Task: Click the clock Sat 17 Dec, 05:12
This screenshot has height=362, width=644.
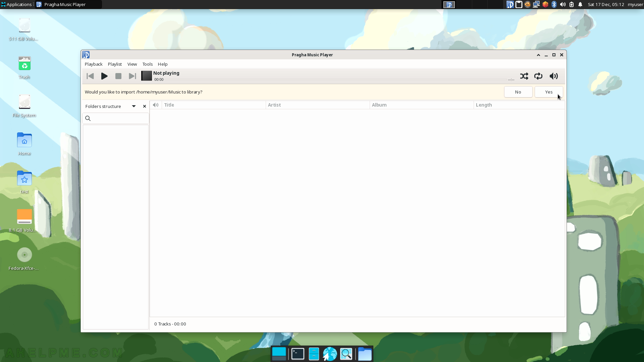Action: (x=606, y=4)
